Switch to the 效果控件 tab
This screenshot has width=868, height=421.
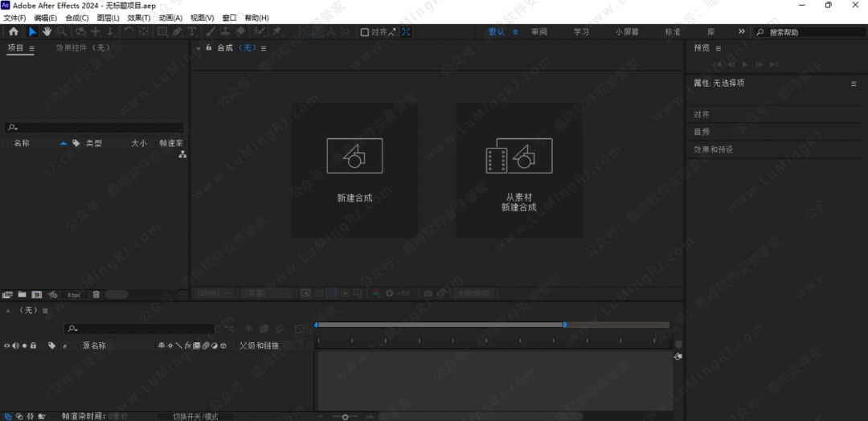pos(83,48)
